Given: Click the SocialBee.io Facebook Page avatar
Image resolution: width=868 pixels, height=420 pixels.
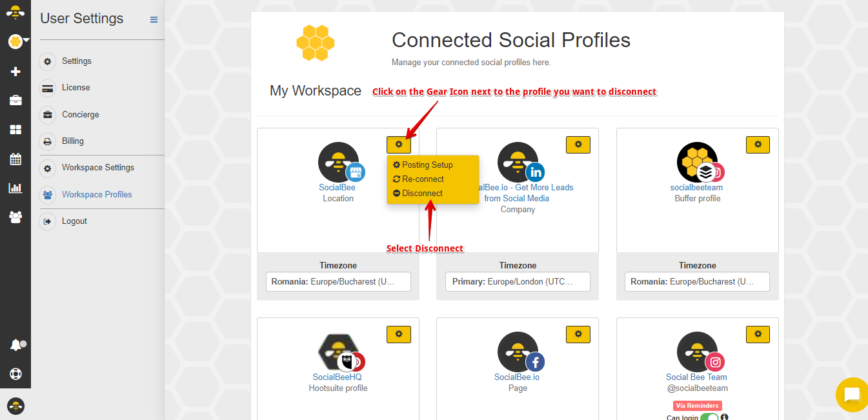Looking at the screenshot, I should [x=518, y=352].
